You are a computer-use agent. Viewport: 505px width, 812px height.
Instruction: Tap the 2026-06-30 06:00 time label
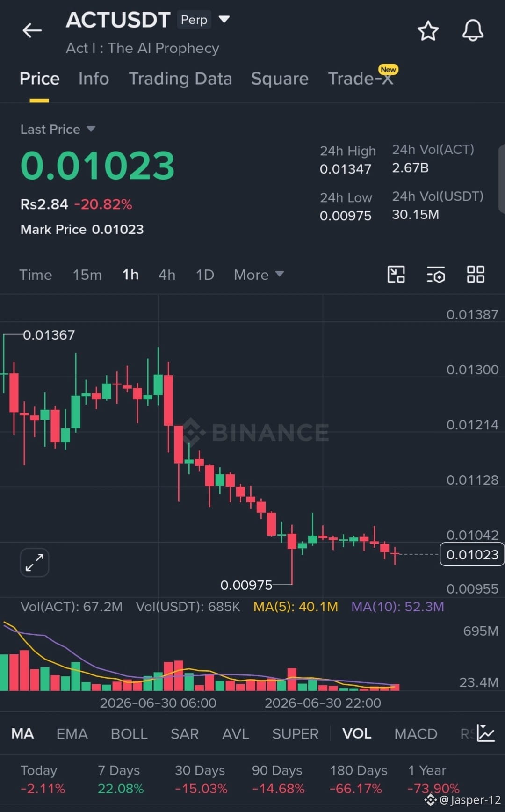(x=158, y=703)
